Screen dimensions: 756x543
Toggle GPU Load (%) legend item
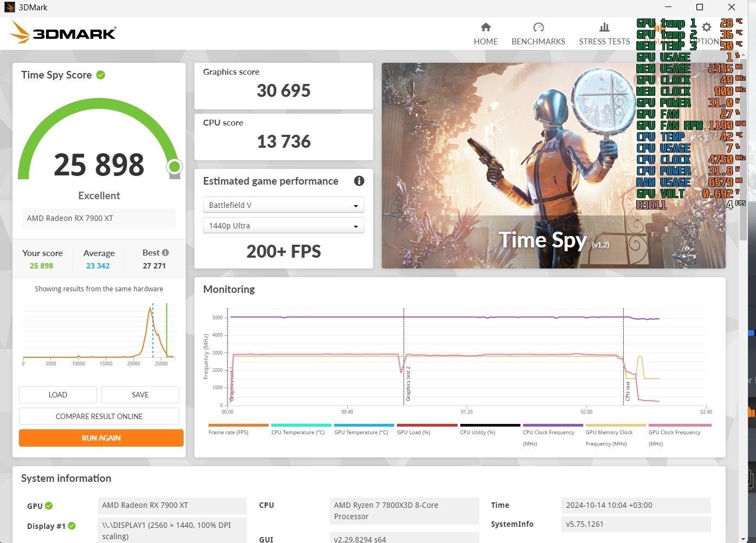pos(427,430)
